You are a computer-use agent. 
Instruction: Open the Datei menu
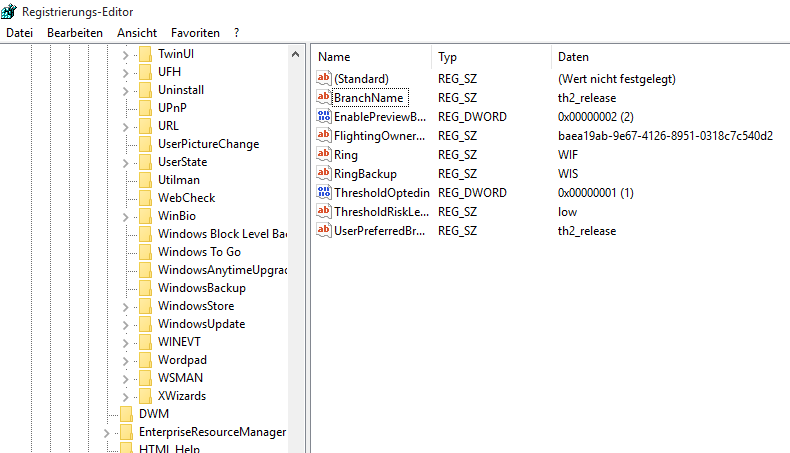pos(20,33)
